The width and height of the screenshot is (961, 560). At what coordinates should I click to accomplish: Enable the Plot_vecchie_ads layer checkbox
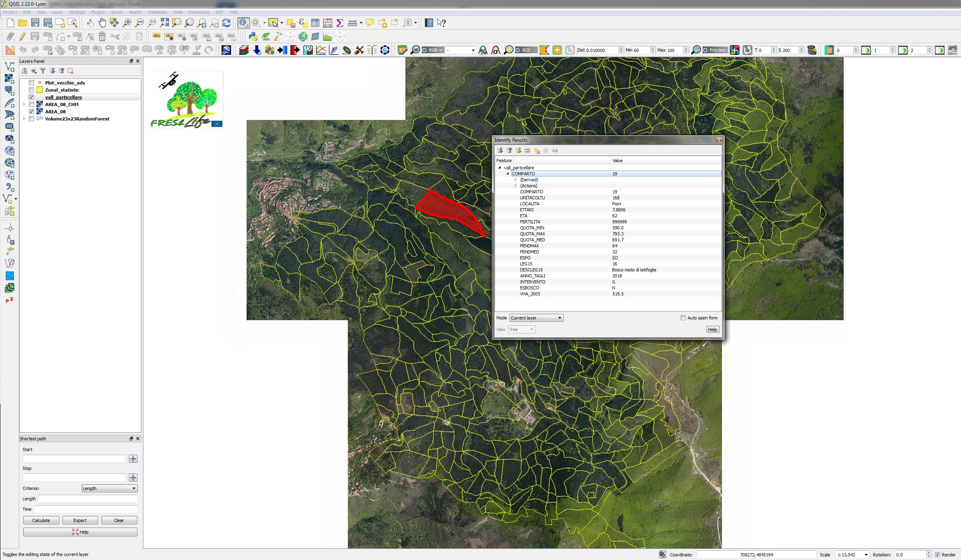click(31, 83)
